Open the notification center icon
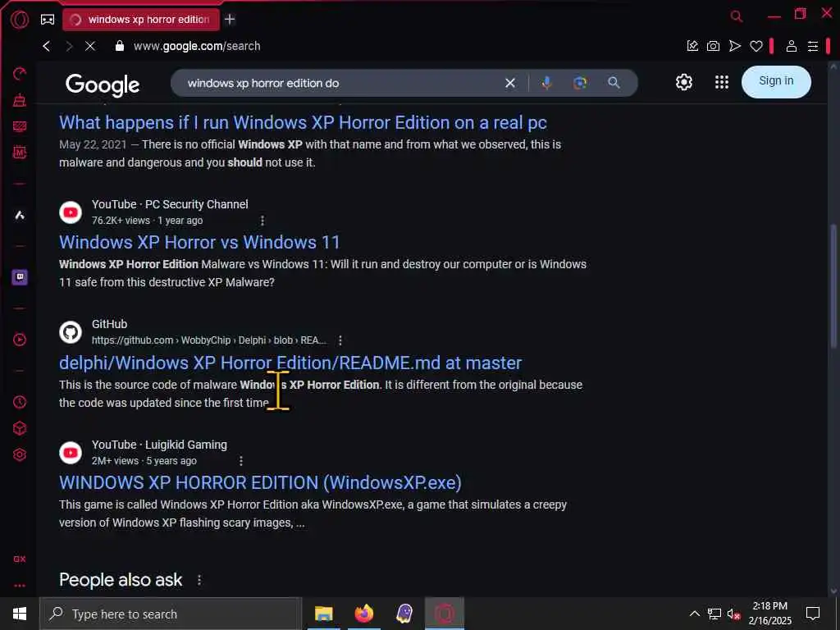Viewport: 840px width, 630px height. tap(813, 614)
